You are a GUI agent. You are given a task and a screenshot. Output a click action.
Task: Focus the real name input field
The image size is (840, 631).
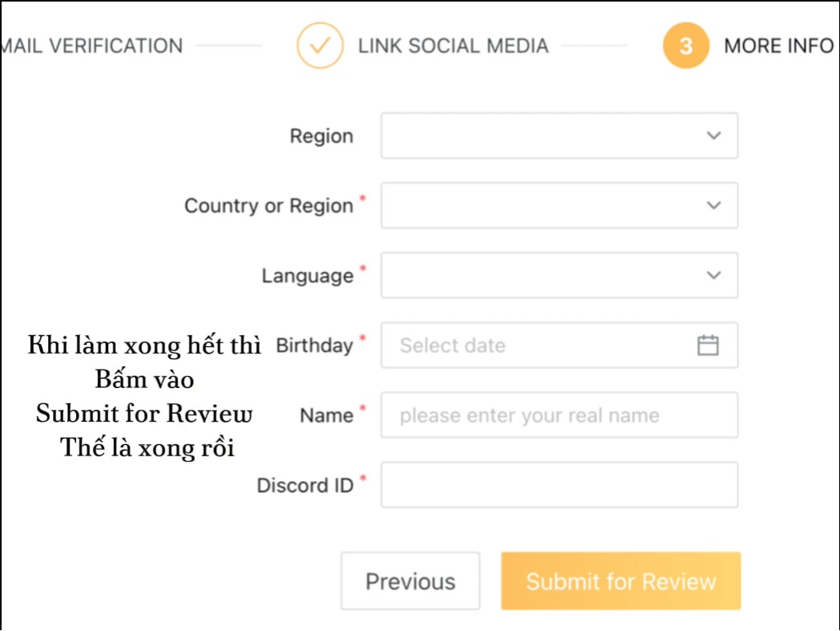[x=559, y=415]
